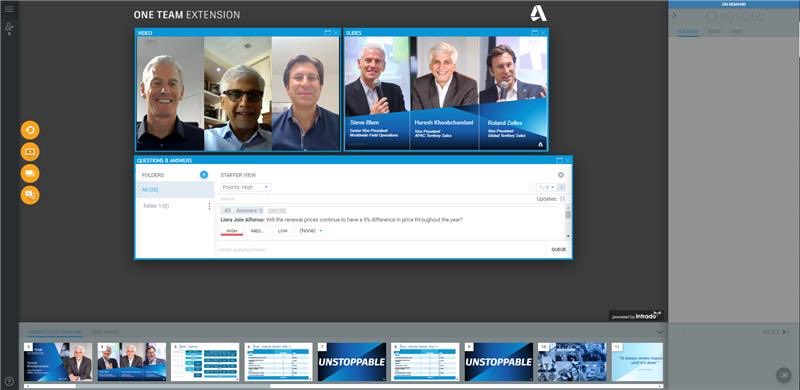Open the page selector 1/3 dropdown
The width and height of the screenshot is (800, 390).
coord(546,187)
